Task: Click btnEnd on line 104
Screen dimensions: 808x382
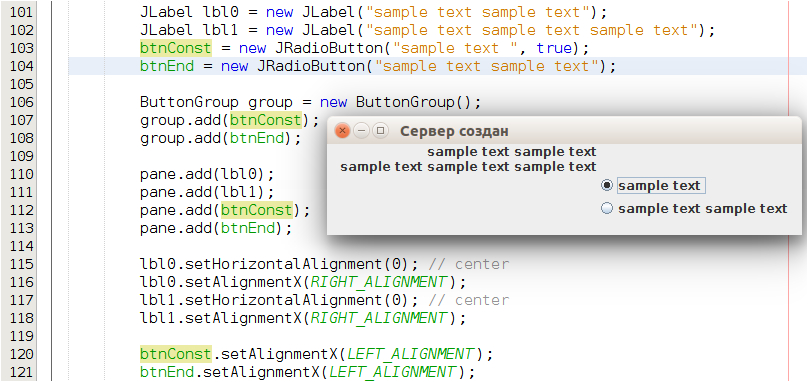Action: (167, 66)
